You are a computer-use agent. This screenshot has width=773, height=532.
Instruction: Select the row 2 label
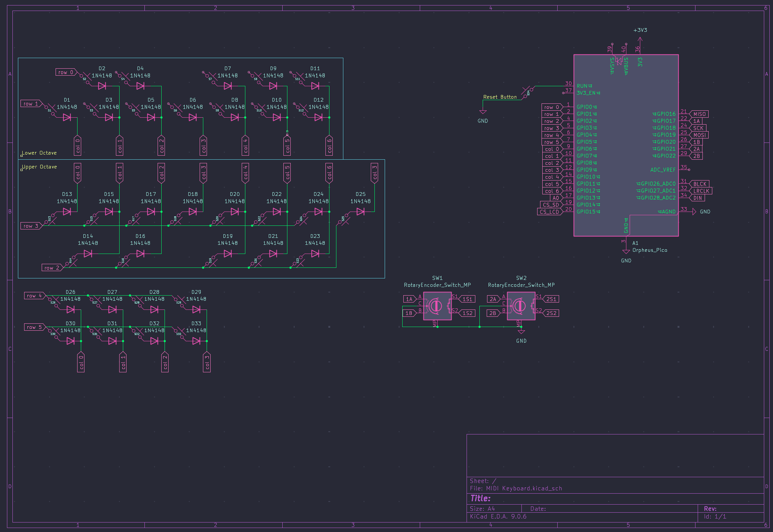click(x=52, y=268)
